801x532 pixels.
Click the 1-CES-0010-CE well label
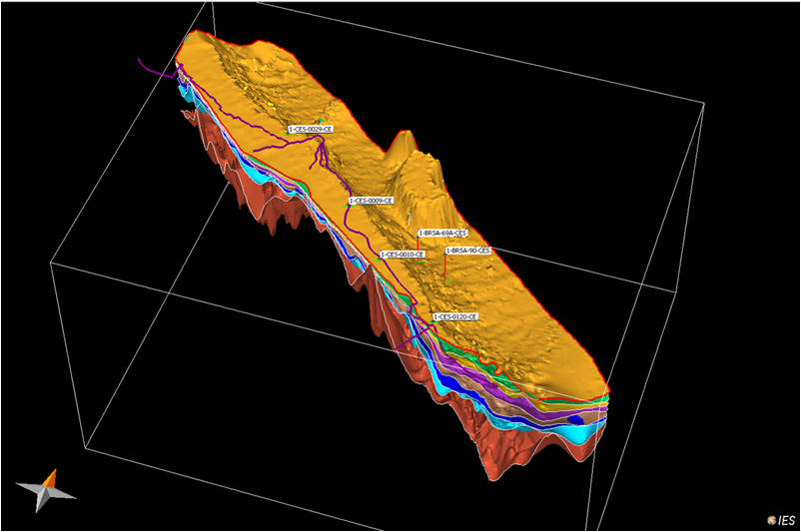coord(403,255)
